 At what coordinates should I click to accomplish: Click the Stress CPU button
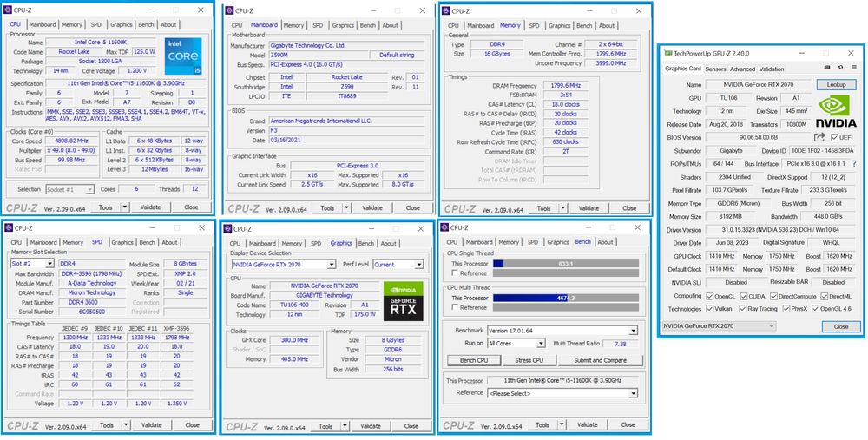[529, 360]
